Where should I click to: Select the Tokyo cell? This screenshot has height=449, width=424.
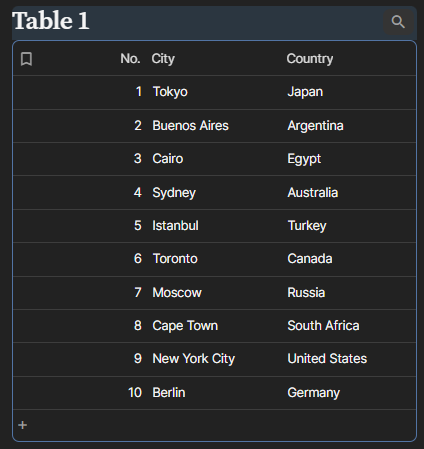click(170, 92)
